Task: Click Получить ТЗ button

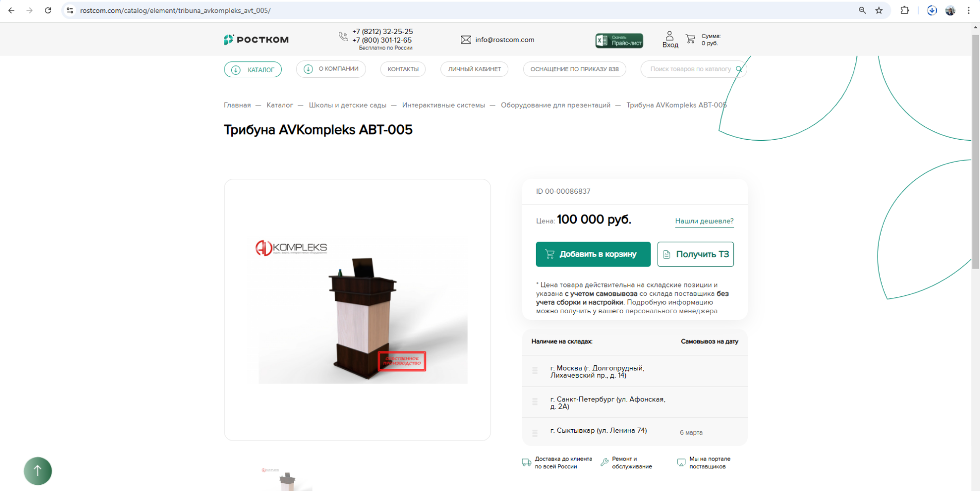Action: point(695,254)
